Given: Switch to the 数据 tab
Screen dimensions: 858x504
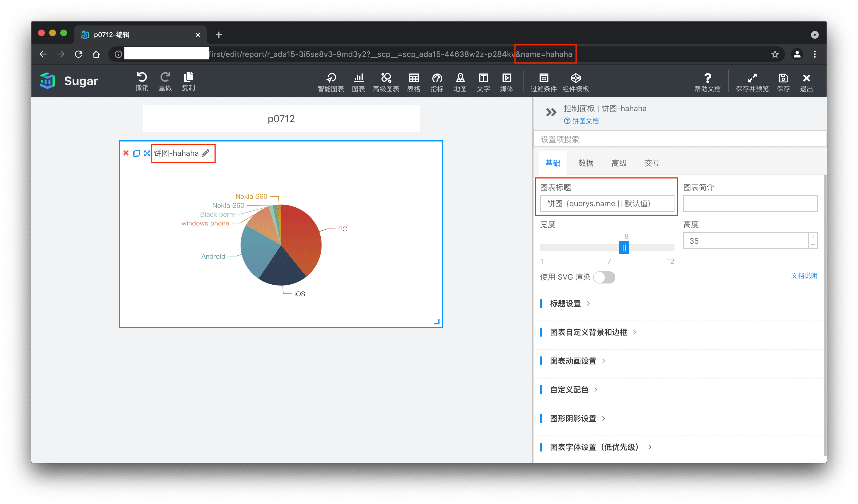Looking at the screenshot, I should click(586, 163).
